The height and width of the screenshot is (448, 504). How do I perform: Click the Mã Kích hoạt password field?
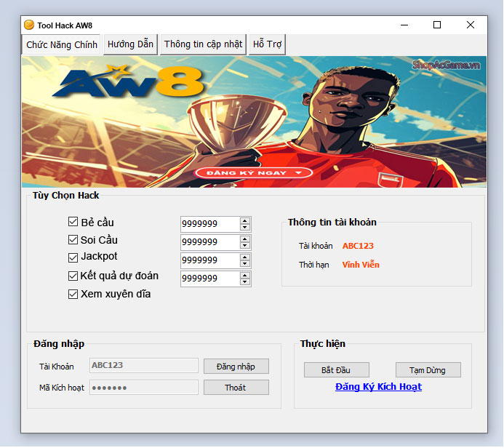pyautogui.click(x=144, y=388)
